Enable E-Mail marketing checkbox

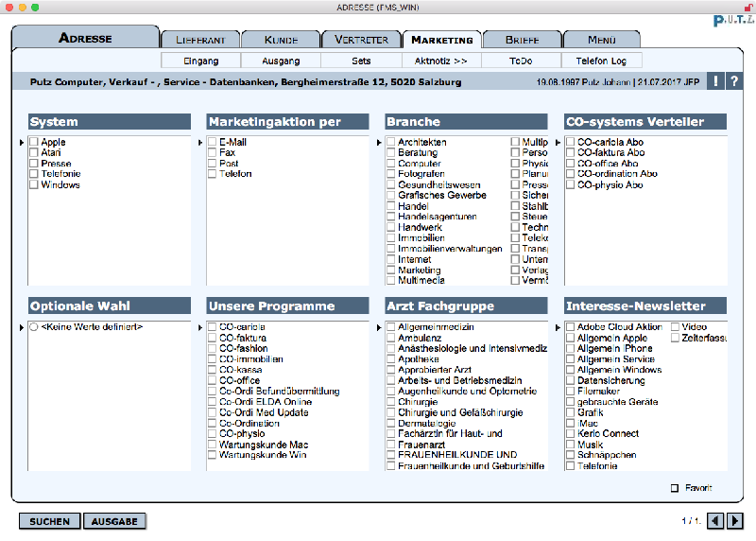pos(212,142)
